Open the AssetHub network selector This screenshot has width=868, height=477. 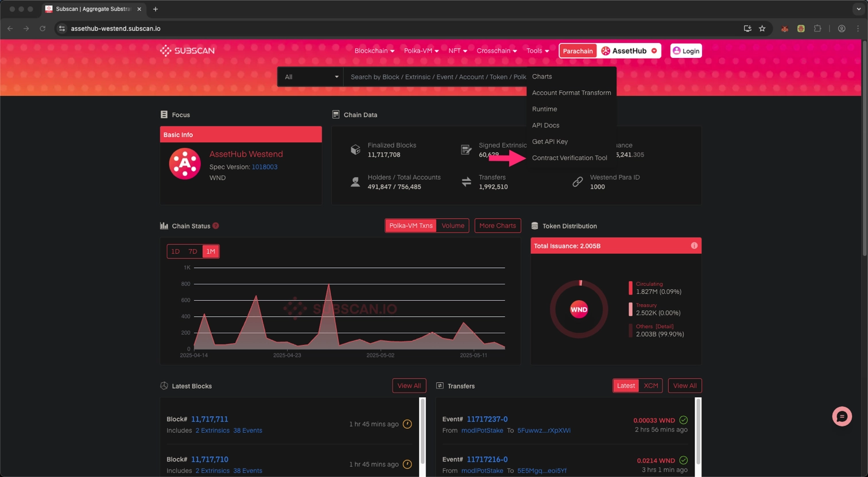point(629,51)
